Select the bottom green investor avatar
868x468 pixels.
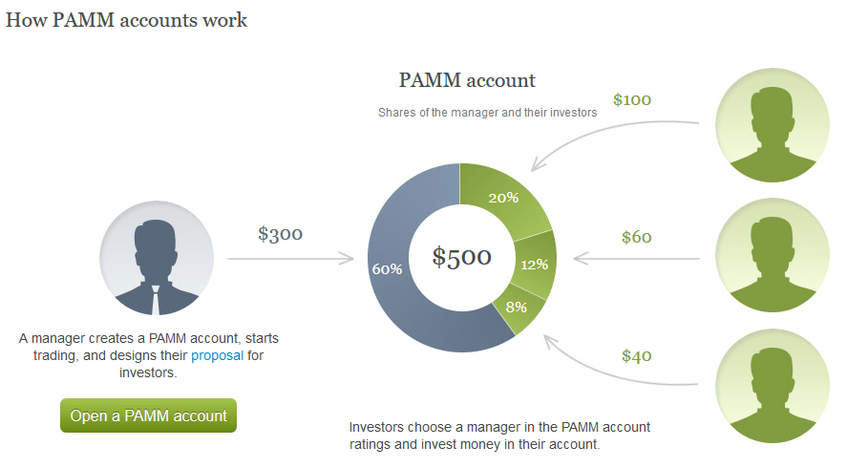tap(773, 386)
